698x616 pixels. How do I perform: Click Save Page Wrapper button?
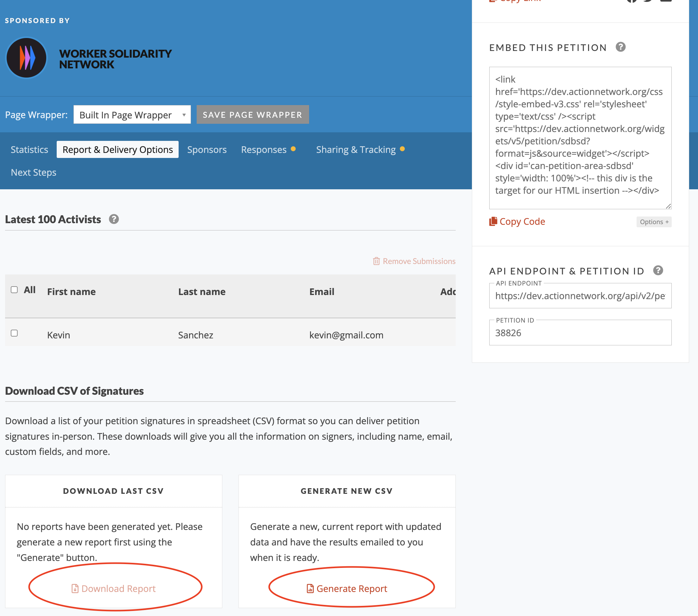click(x=253, y=115)
